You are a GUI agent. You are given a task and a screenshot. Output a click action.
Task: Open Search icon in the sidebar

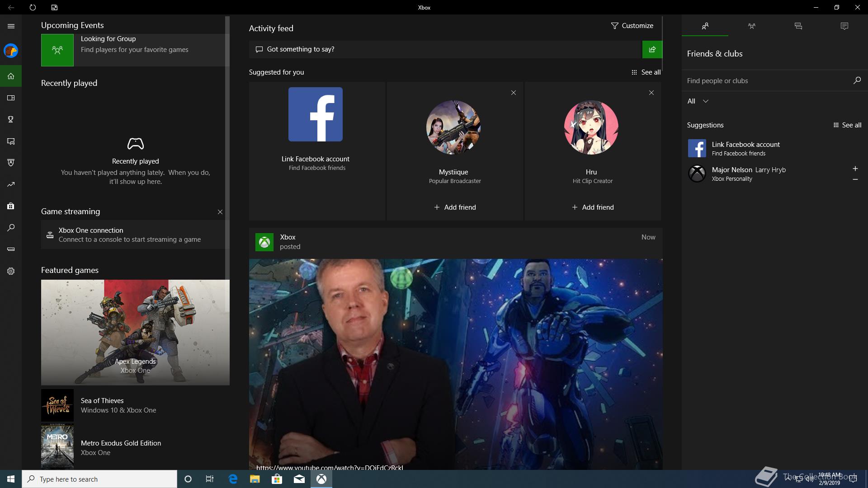point(11,228)
